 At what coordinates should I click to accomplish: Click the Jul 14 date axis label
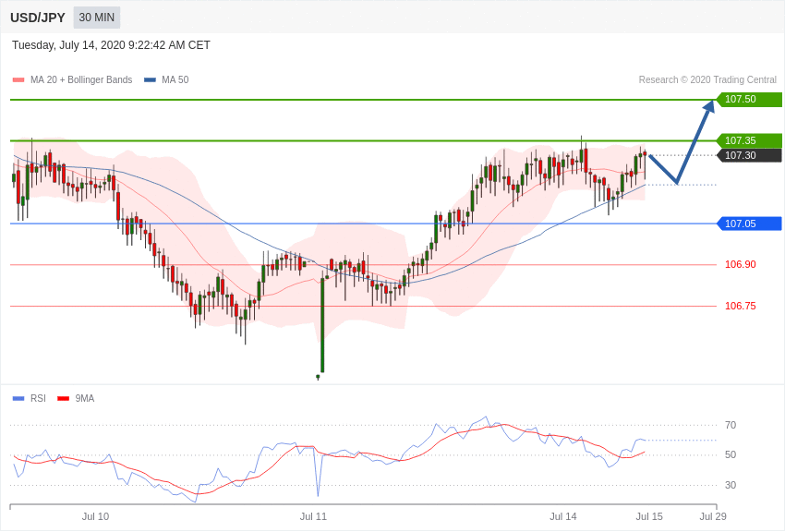(x=563, y=516)
